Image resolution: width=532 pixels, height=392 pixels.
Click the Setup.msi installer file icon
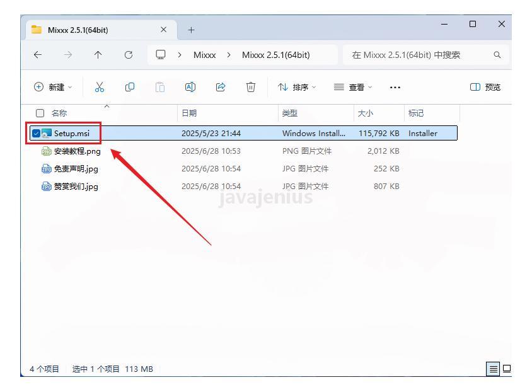[47, 133]
